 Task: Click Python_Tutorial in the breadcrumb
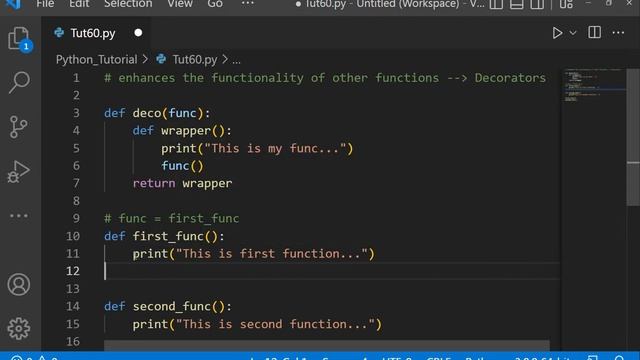[x=96, y=60]
